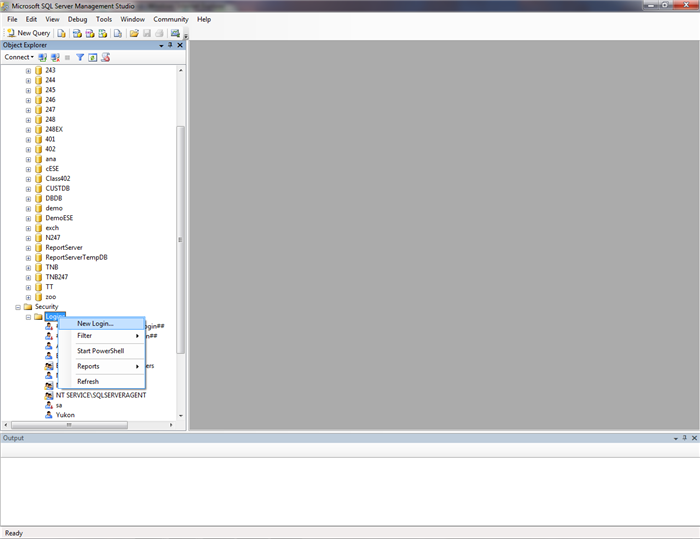Open the Debug menu
700x539 pixels.
point(77,19)
